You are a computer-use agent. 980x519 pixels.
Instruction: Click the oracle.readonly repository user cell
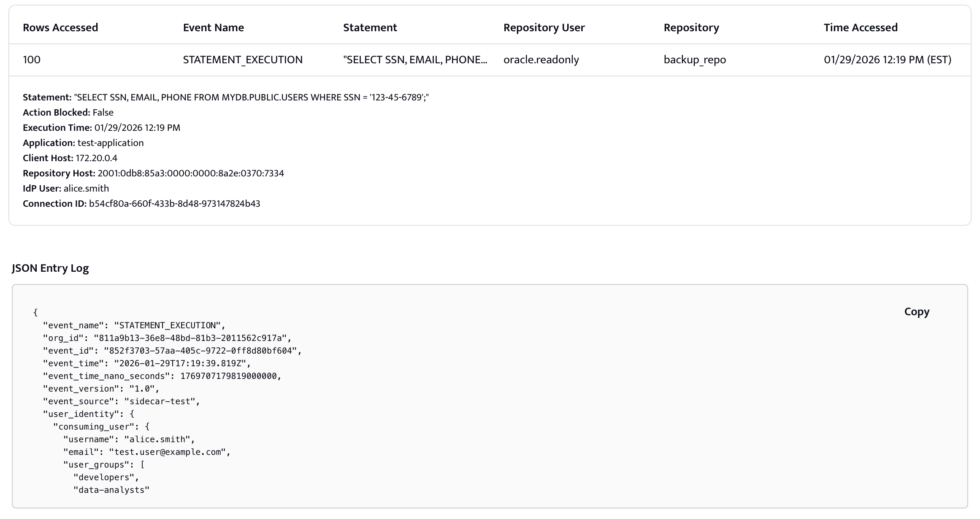pos(541,60)
